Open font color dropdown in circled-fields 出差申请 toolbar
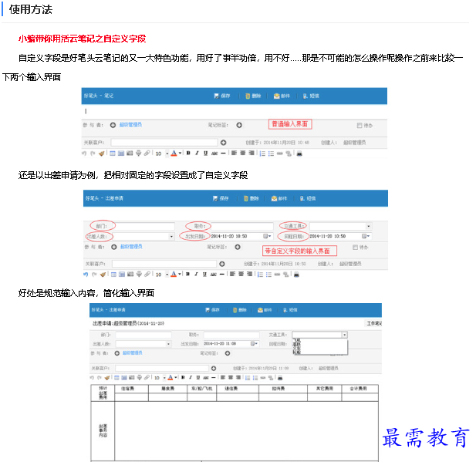The height and width of the screenshot is (462, 476). 180,274
